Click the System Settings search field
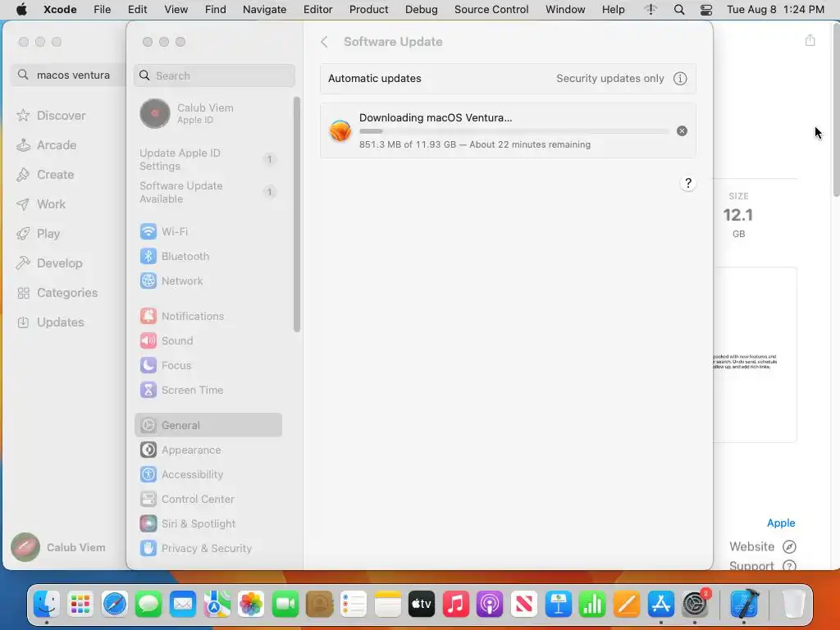 tap(214, 75)
